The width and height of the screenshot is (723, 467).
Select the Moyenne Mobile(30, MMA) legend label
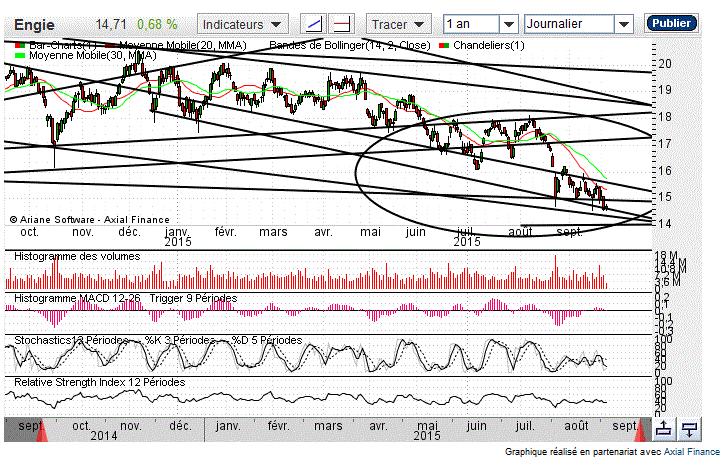coord(93,55)
